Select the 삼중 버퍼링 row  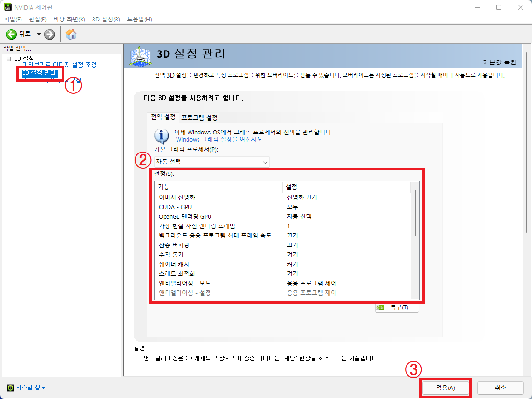283,245
